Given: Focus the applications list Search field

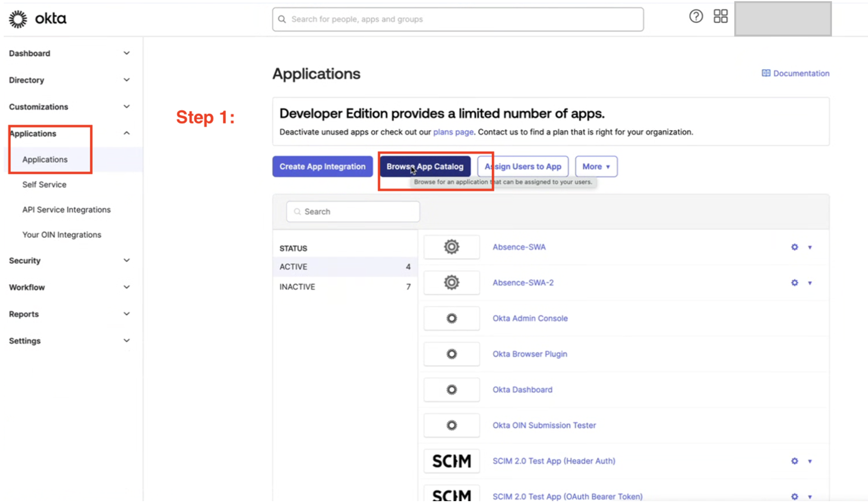Looking at the screenshot, I should (x=353, y=212).
